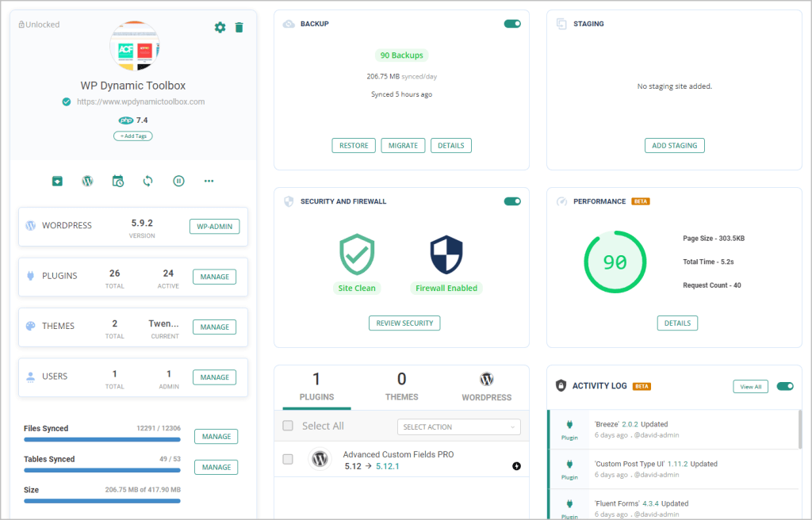Toggle the Security and Firewall switch
The height and width of the screenshot is (520, 812).
point(512,201)
